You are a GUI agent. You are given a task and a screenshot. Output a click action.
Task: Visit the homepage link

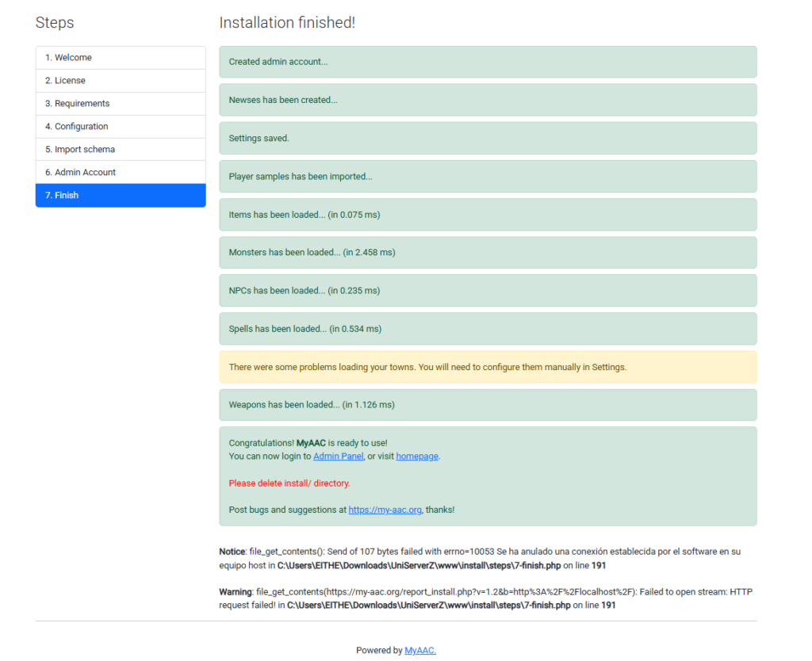coord(417,456)
